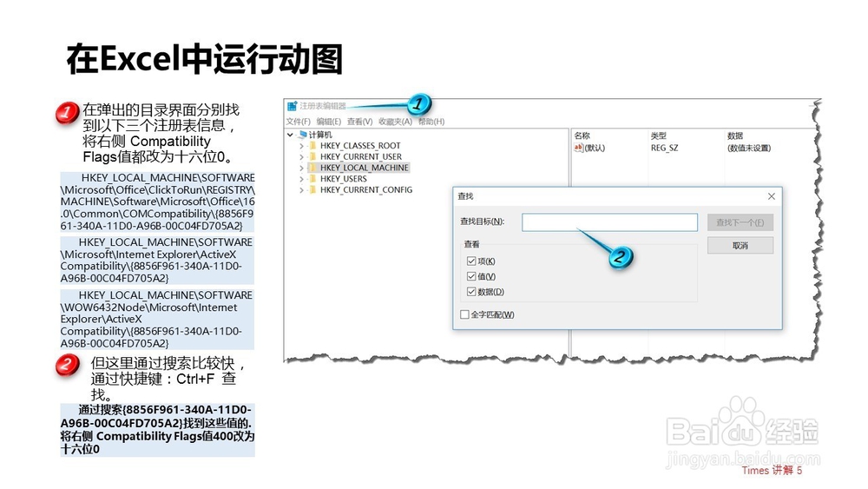Click the Registry Editor title bar icon

(x=292, y=106)
